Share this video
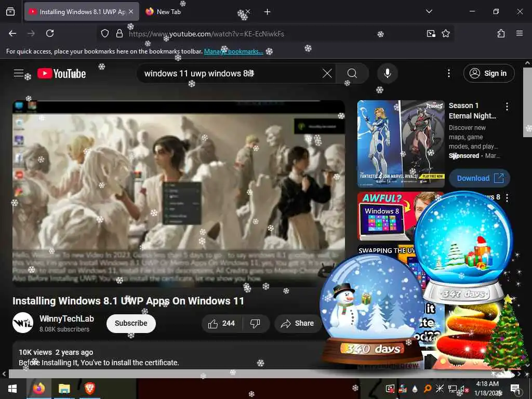The height and width of the screenshot is (399, 532). pos(297,323)
